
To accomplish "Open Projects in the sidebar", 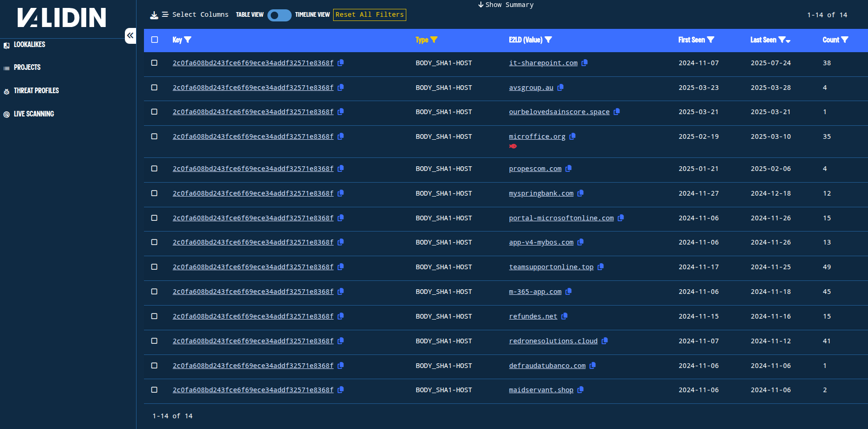I will (x=27, y=68).
